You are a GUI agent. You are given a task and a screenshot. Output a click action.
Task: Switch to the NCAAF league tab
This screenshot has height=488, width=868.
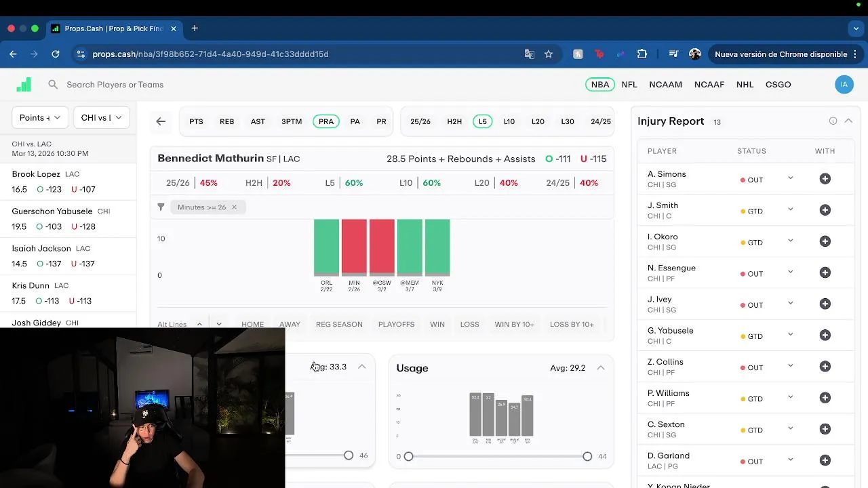point(709,85)
